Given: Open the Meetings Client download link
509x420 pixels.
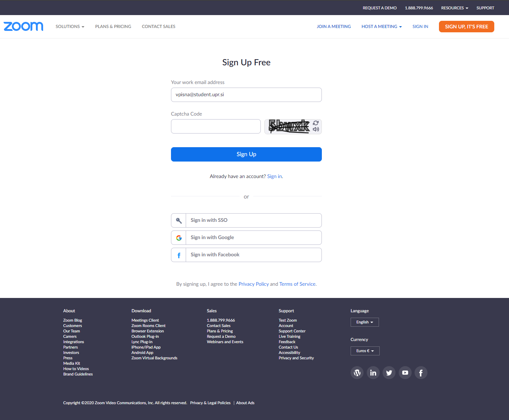Looking at the screenshot, I should pyautogui.click(x=145, y=320).
